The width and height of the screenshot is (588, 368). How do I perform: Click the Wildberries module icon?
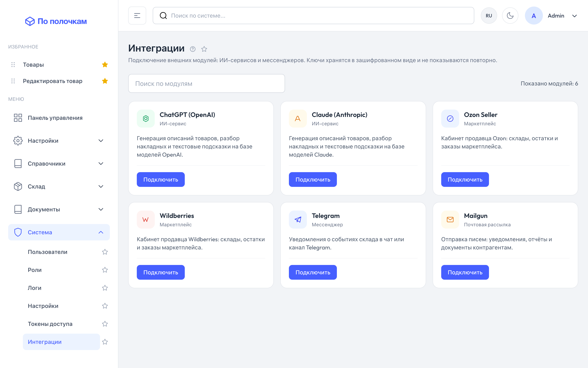[x=146, y=220]
